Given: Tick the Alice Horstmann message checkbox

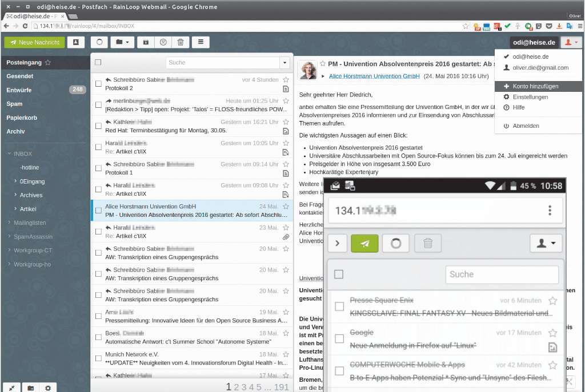Looking at the screenshot, I should coord(98,211).
